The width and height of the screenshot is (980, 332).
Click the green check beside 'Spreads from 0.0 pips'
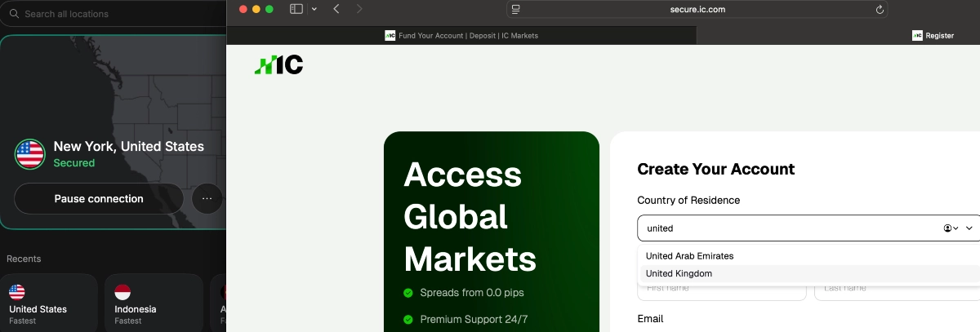tap(408, 292)
